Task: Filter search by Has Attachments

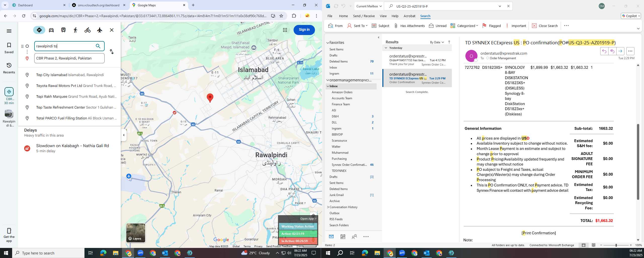Action: [x=409, y=26]
